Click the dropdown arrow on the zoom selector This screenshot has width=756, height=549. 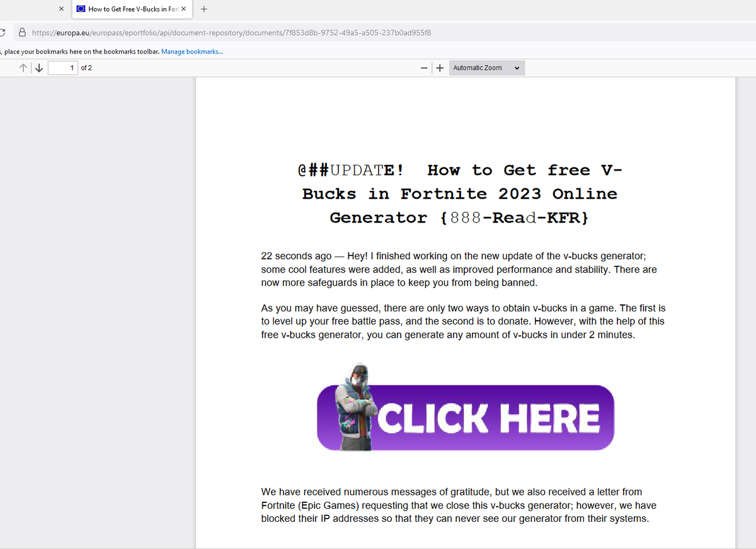click(518, 67)
